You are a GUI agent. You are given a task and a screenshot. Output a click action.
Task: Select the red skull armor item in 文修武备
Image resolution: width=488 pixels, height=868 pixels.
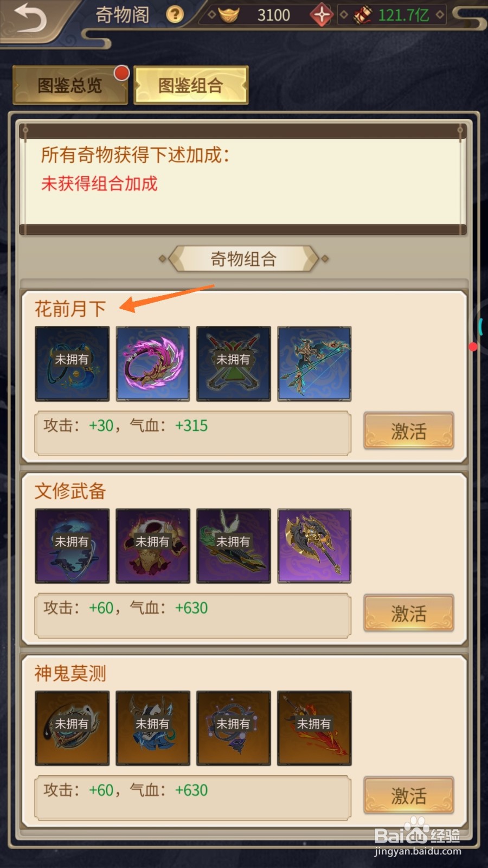(x=153, y=546)
